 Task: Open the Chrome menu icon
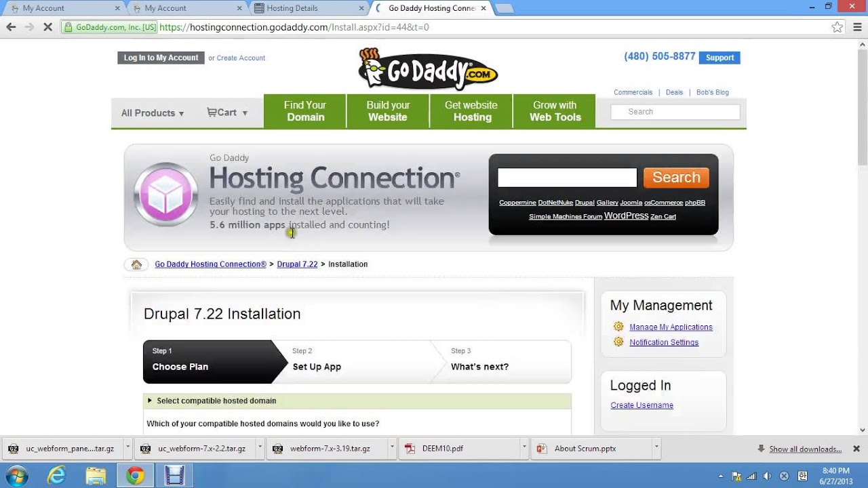coord(856,27)
